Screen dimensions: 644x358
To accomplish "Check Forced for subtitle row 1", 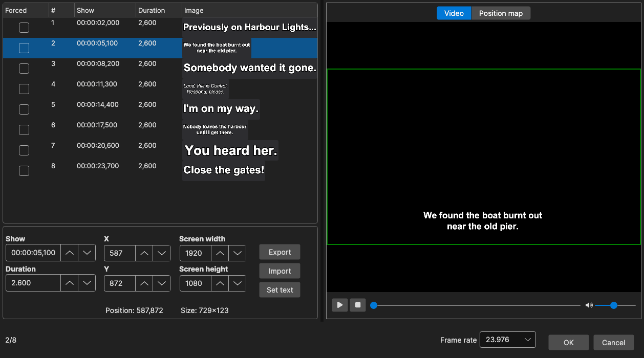I will click(x=24, y=28).
